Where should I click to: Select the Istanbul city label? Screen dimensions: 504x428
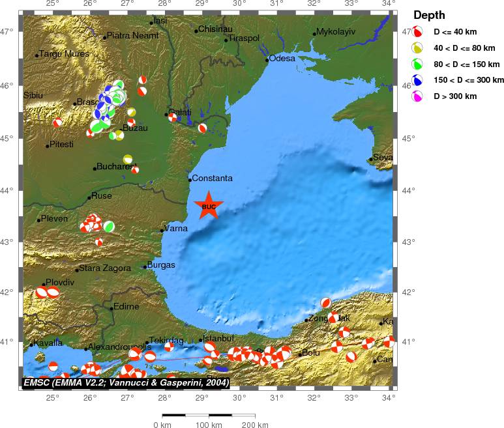coord(218,338)
